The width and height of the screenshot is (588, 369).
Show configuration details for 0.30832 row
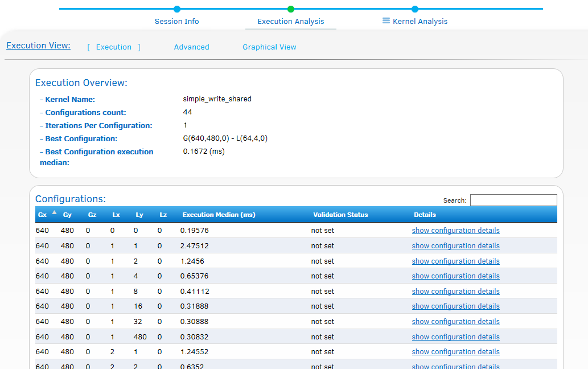point(455,337)
